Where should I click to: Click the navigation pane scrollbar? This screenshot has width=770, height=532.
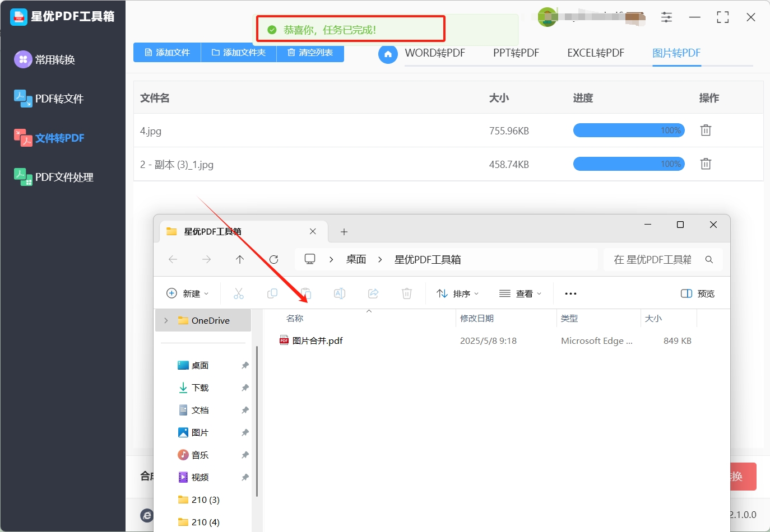click(257, 421)
